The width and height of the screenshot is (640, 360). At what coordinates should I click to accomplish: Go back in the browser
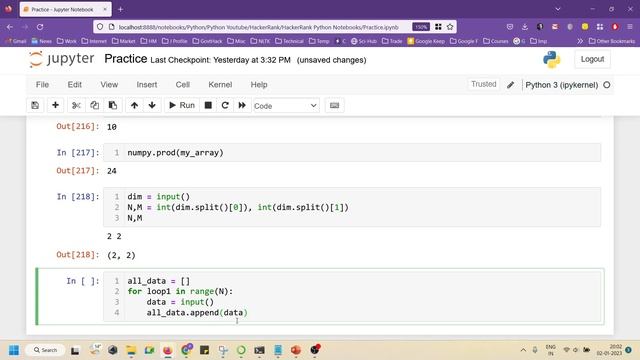coord(10,27)
